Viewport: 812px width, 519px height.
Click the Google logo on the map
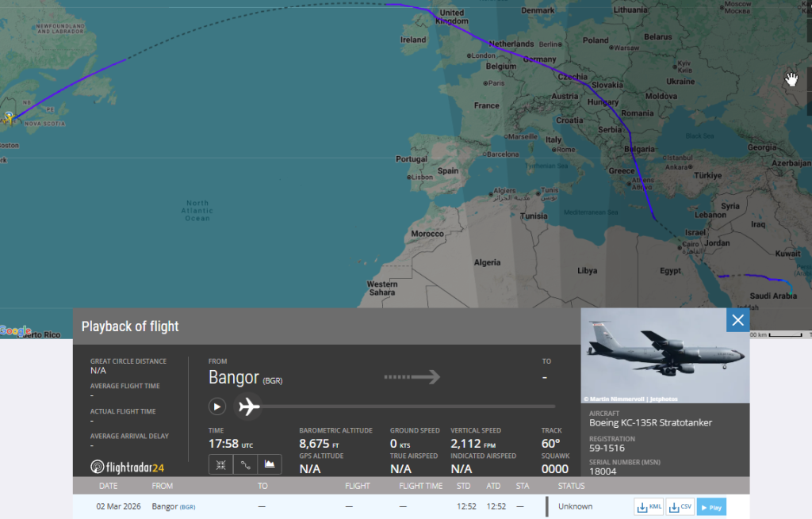pos(16,331)
